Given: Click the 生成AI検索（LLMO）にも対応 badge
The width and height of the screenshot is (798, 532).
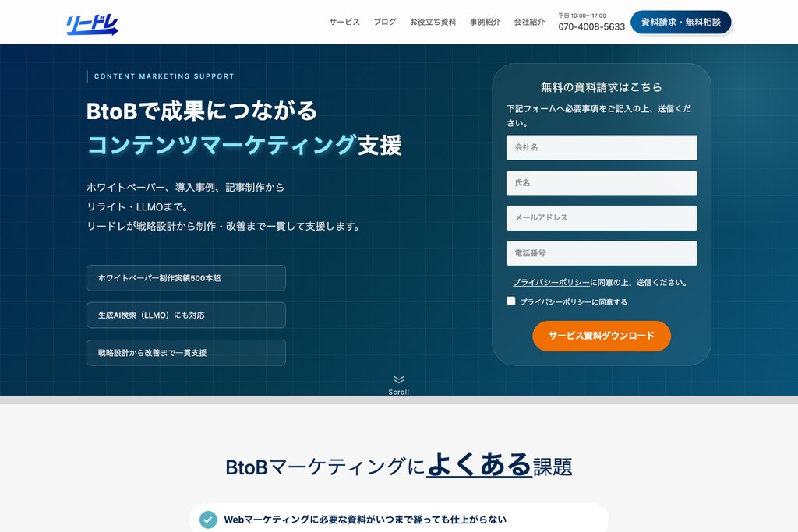Looking at the screenshot, I should point(185,315).
